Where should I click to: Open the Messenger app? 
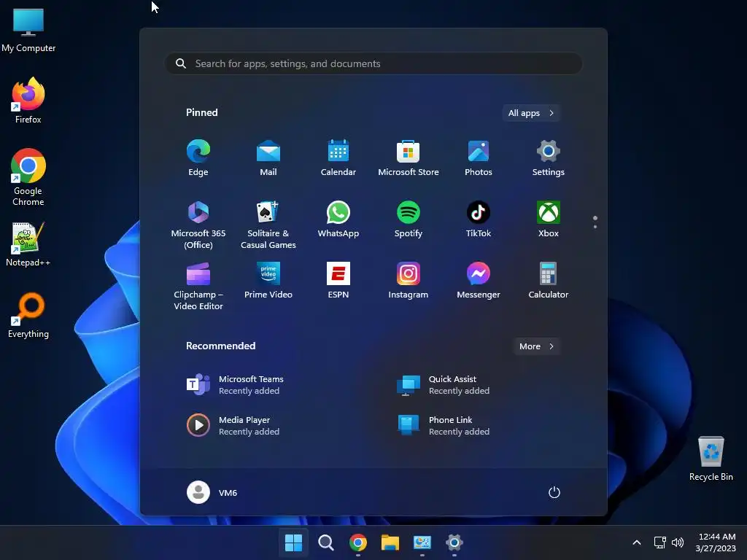coord(479,281)
